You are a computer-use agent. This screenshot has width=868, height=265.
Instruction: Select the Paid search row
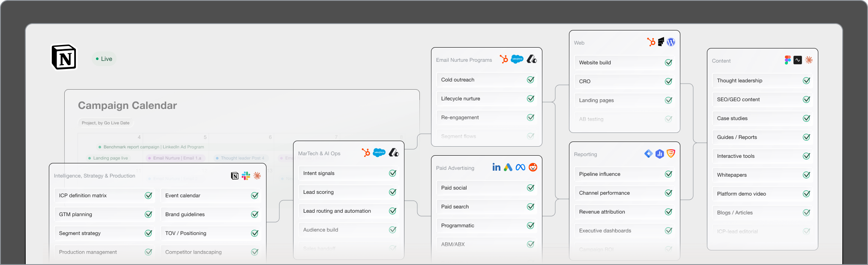[x=487, y=207]
